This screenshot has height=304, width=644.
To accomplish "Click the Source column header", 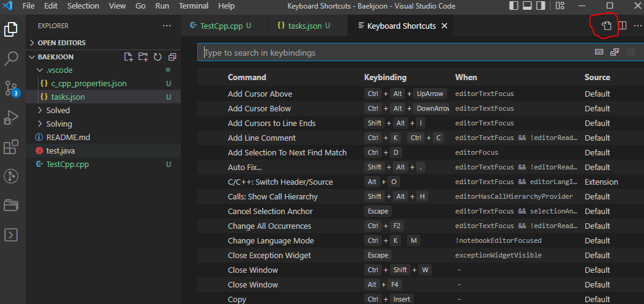I will 597,77.
